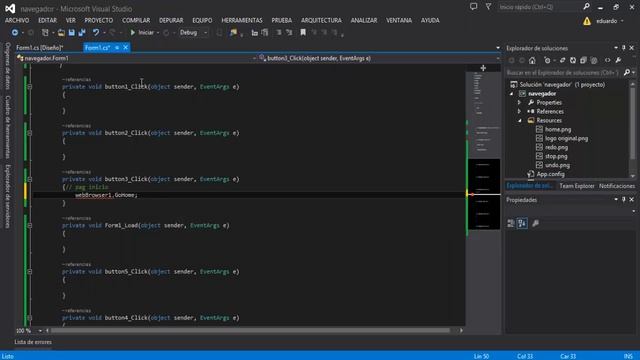Image resolution: width=640 pixels, height=360 pixels.
Task: Collapse the Form1_Load method outline
Action: pyautogui.click(x=29, y=225)
